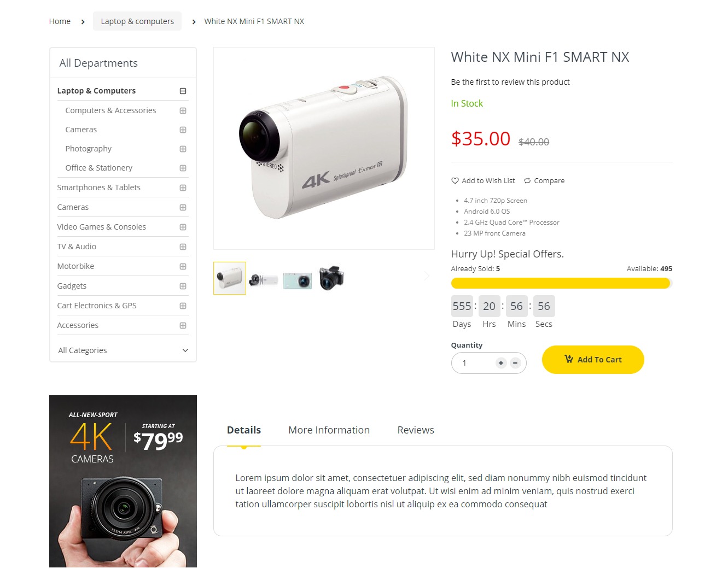Expand the Smartphones & Tablets category

183,188
